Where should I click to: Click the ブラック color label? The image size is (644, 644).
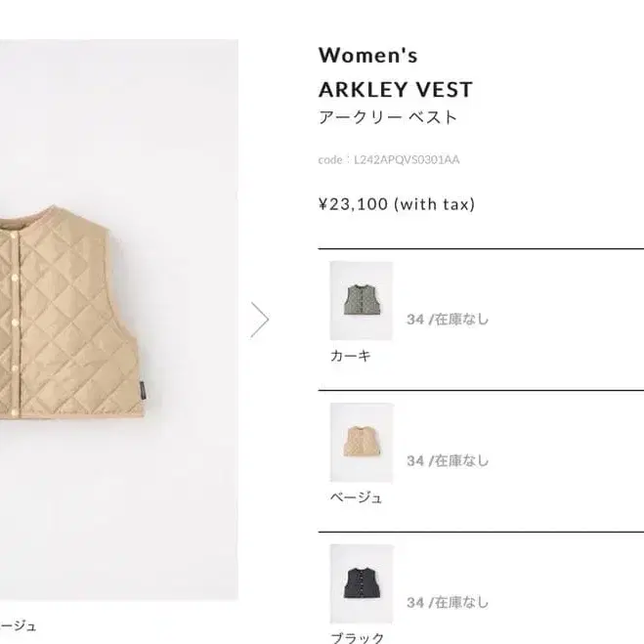[357, 638]
